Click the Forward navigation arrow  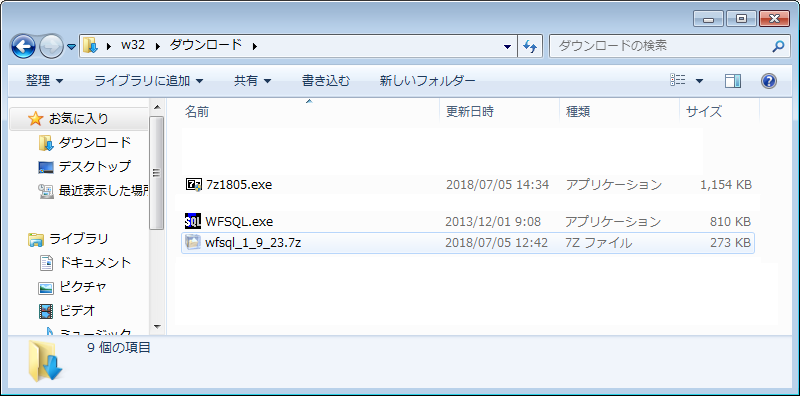52,46
